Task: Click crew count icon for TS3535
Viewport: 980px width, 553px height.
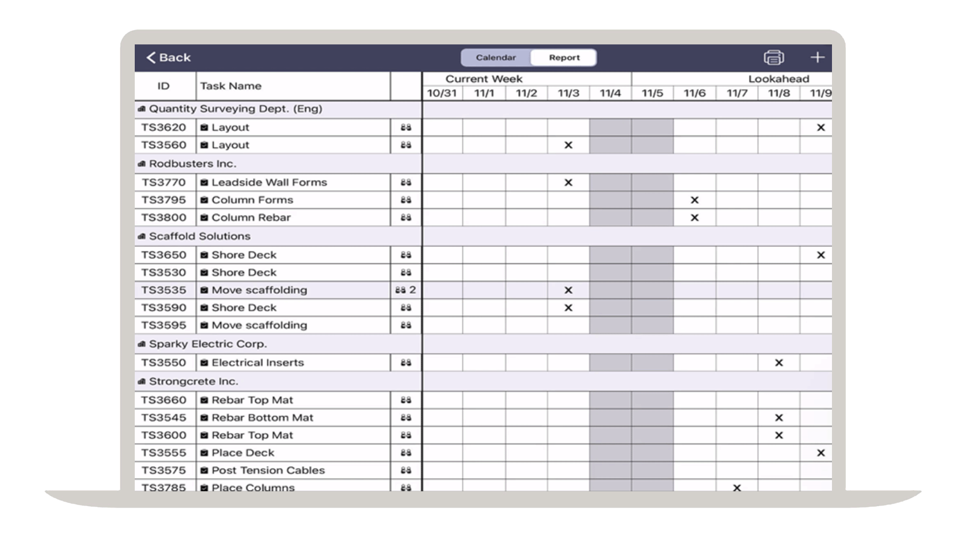Action: [x=405, y=290]
